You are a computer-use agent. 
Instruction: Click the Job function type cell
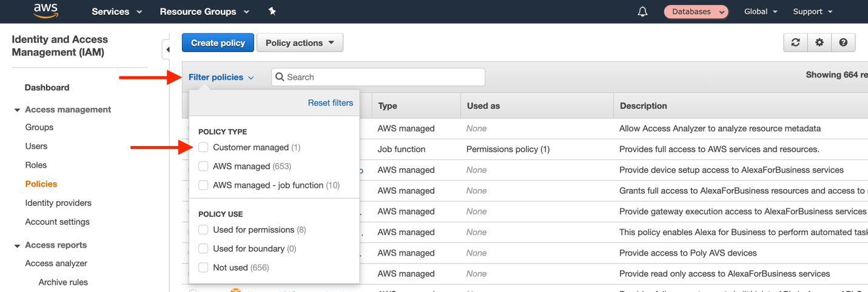(x=402, y=149)
